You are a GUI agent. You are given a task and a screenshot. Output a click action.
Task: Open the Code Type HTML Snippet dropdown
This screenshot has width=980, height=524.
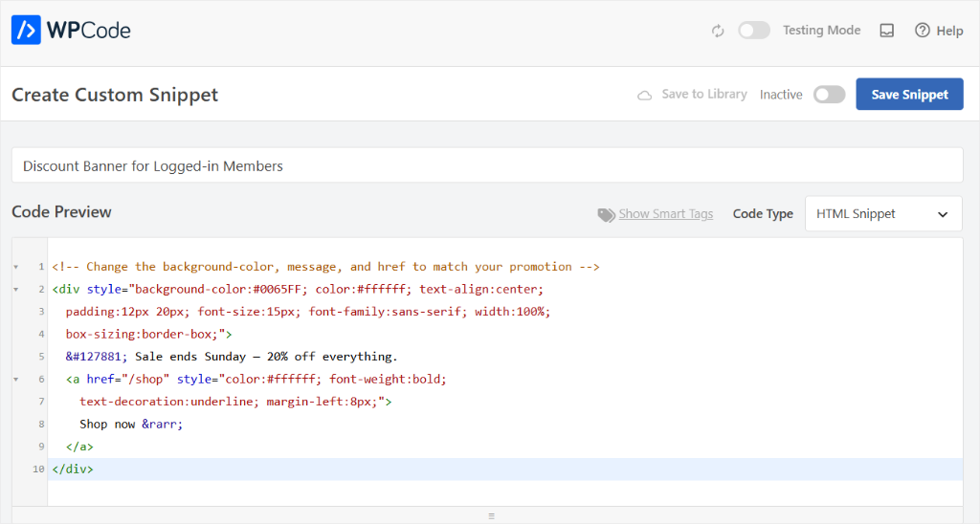point(883,213)
